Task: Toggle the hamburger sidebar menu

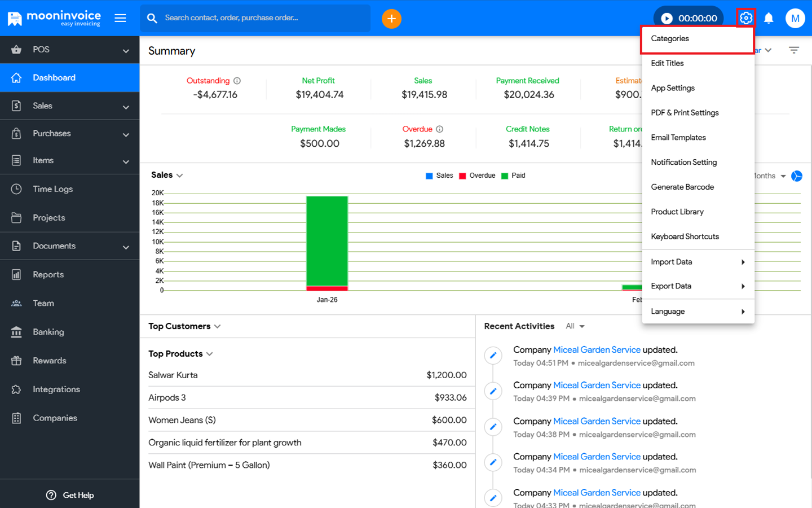Action: 120,18
